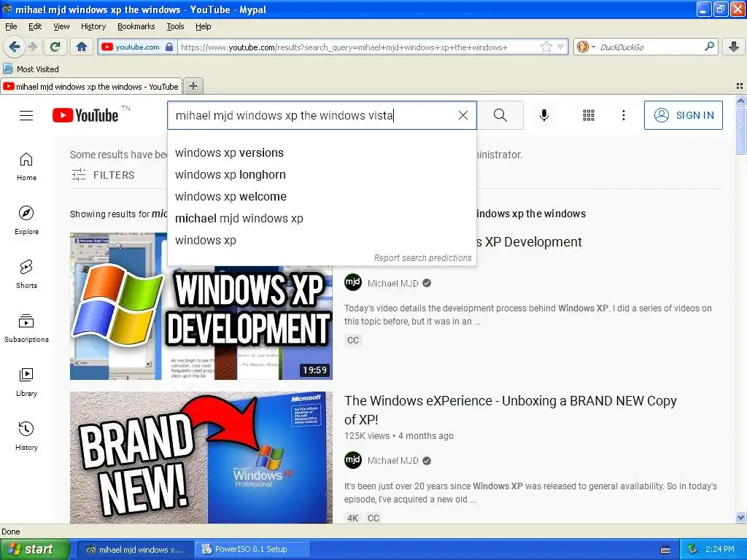Open Explore in the sidebar
Screen dimensions: 747x560
(x=26, y=220)
